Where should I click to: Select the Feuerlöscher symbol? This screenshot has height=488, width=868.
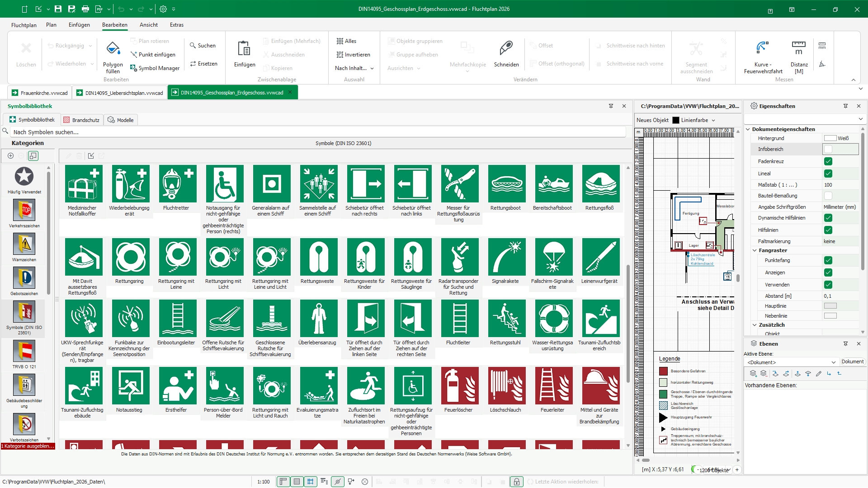[459, 386]
